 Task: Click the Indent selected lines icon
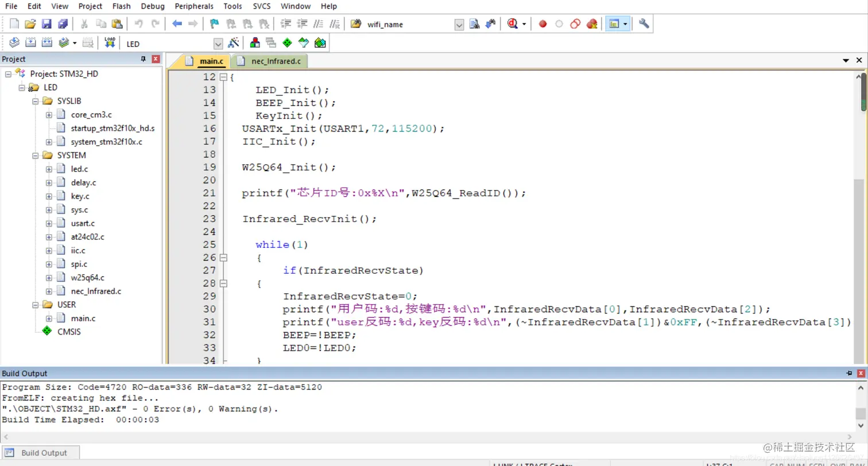(286, 24)
